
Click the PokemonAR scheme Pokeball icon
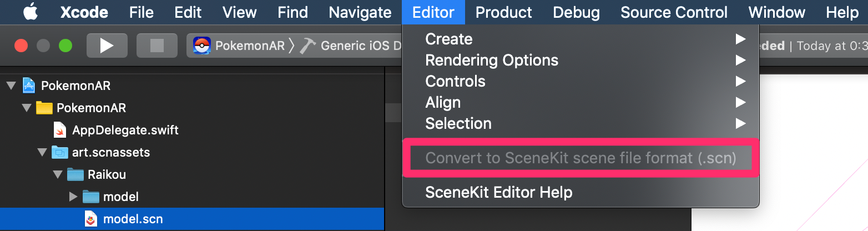(x=202, y=46)
